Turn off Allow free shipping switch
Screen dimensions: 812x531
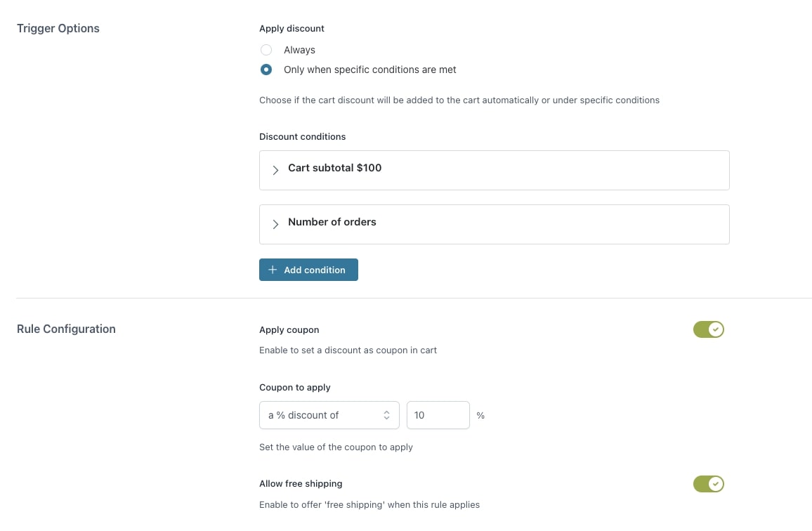point(708,484)
